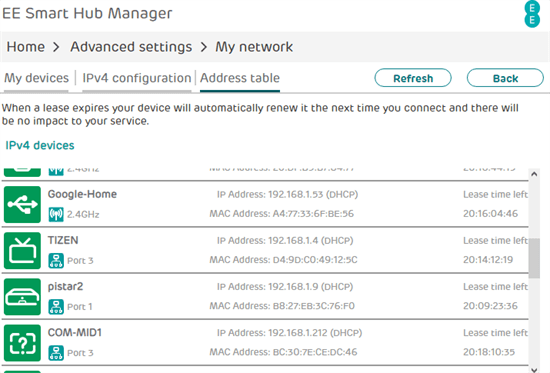The height and width of the screenshot is (373, 550).
Task: Click the ethernet icon beside Port 3 for TIZEN
Action: tap(56, 261)
